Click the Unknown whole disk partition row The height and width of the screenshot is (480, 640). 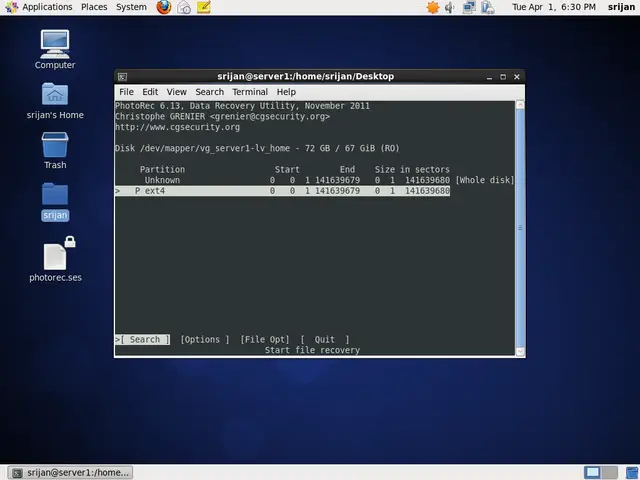(x=314, y=180)
